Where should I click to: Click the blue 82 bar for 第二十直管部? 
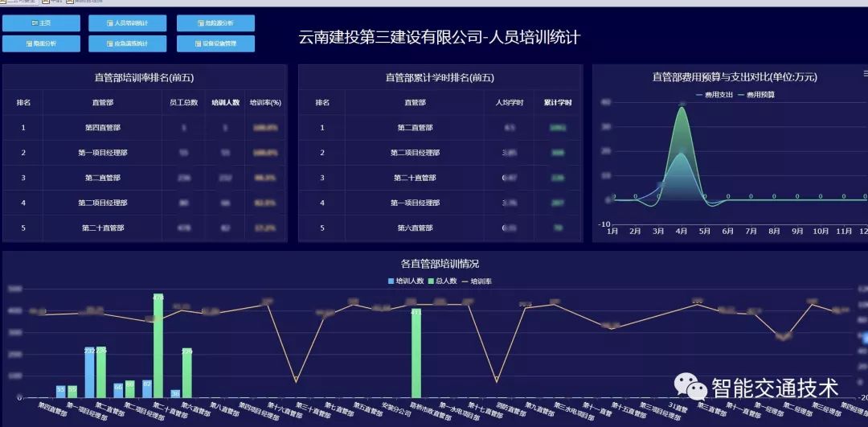147,388
